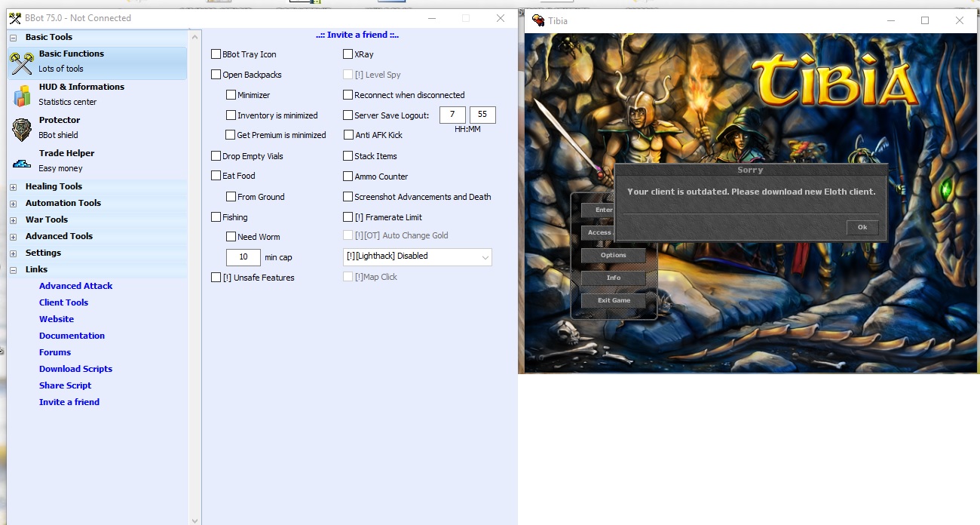Click the Exit Game menu button
980x525 pixels.
614,300
